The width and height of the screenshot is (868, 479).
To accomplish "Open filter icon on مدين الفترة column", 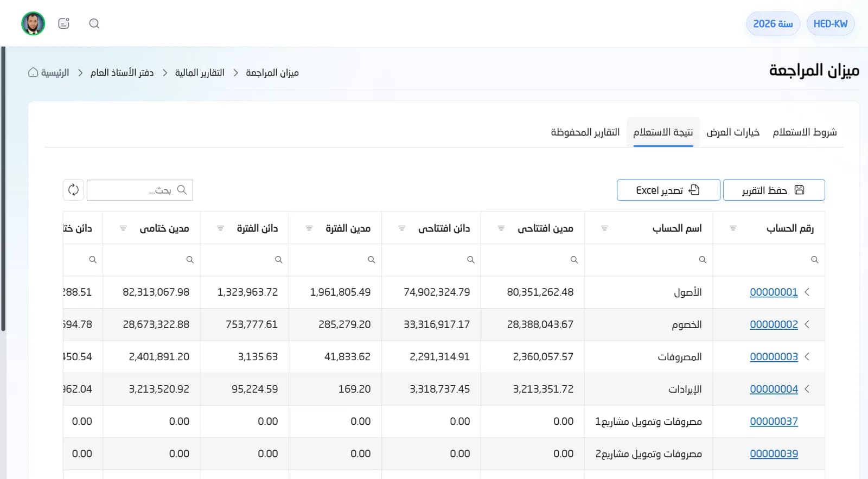I will pos(309,228).
